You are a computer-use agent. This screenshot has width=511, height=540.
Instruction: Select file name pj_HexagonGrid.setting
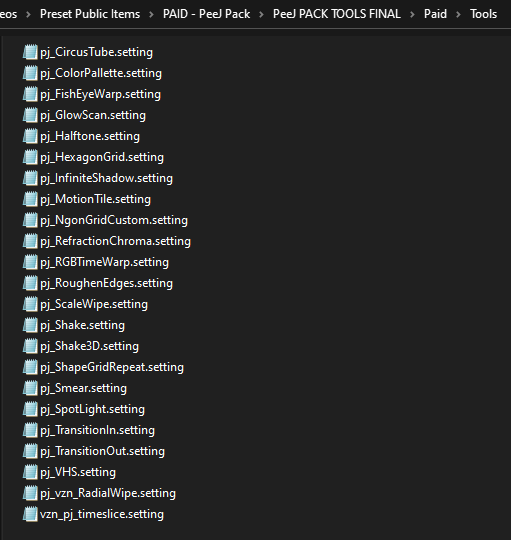pos(102,157)
